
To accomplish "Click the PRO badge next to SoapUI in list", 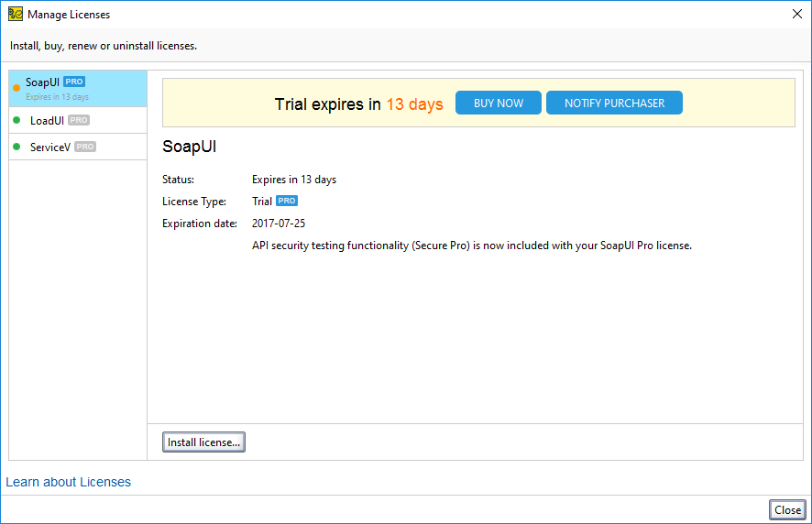I will [74, 82].
